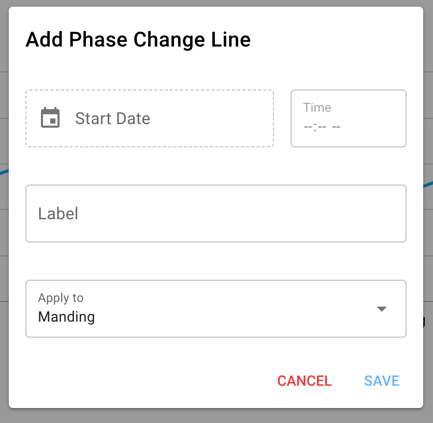This screenshot has width=433, height=423.
Task: Click blue graph line at dialog's right edge
Action: point(428,184)
